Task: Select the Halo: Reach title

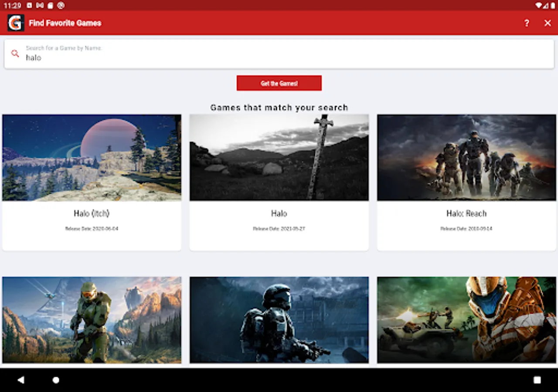Action: (466, 213)
